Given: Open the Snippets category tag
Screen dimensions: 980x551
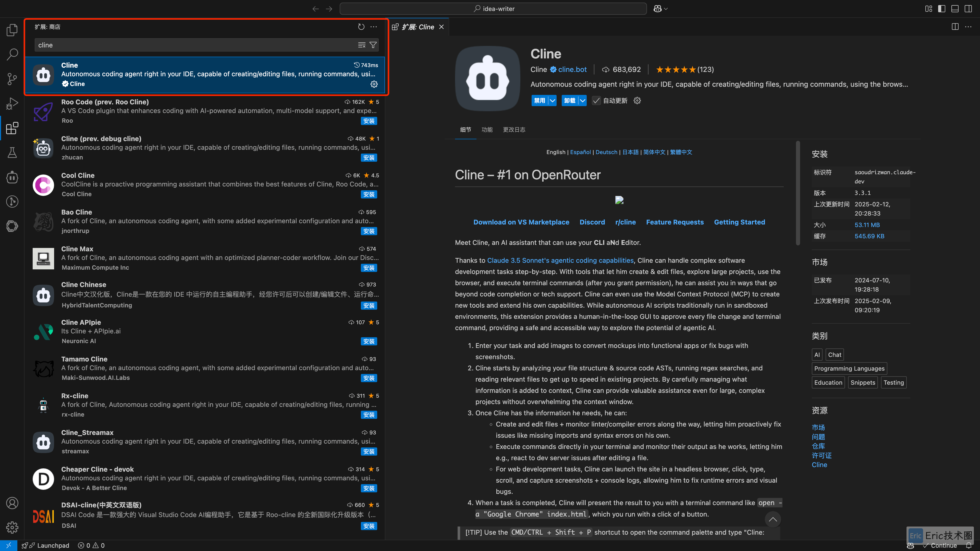Looking at the screenshot, I should [x=862, y=383].
